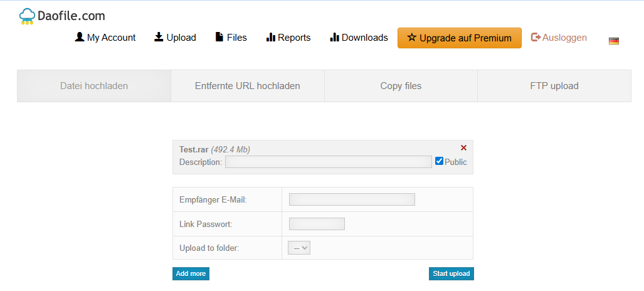The height and width of the screenshot is (291, 644).
Task: Switch to Entfernte URL hochladen tab
Action: 248,86
